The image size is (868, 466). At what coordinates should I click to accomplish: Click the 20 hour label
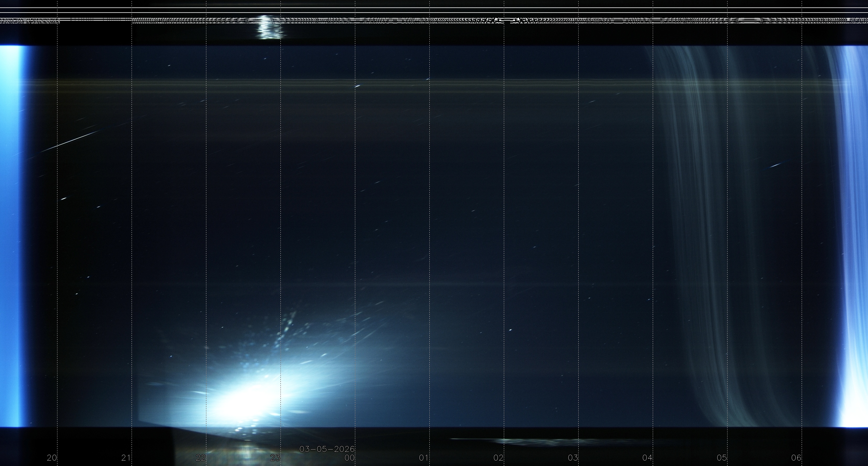(52, 458)
